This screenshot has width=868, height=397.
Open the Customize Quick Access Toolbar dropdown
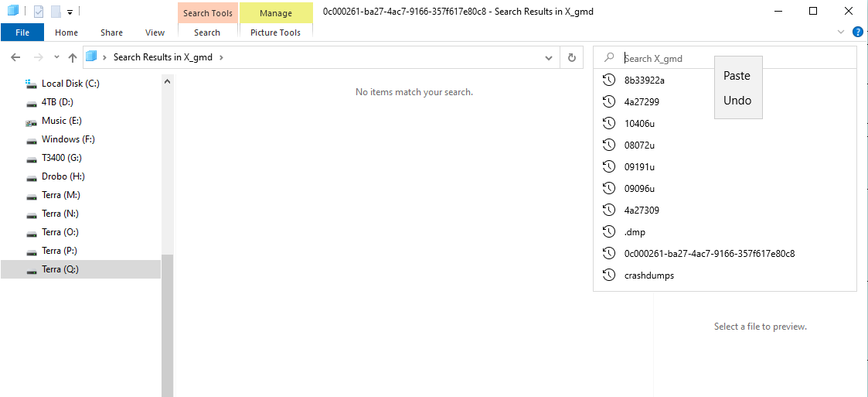pyautogui.click(x=70, y=11)
